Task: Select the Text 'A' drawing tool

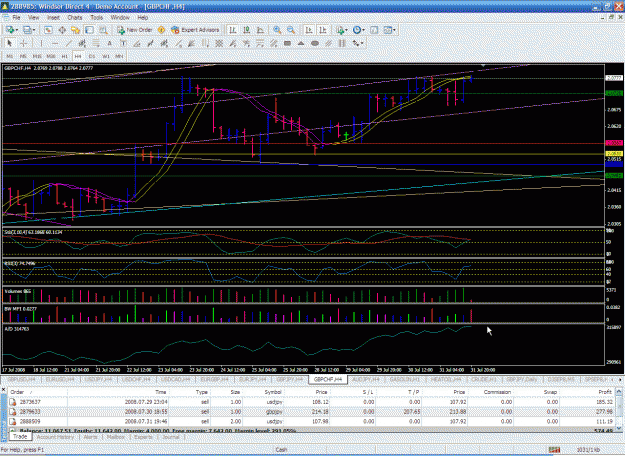Action: pos(110,43)
